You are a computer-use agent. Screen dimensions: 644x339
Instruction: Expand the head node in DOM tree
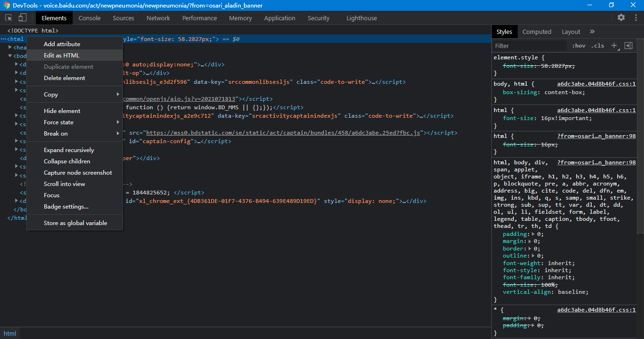(x=10, y=48)
